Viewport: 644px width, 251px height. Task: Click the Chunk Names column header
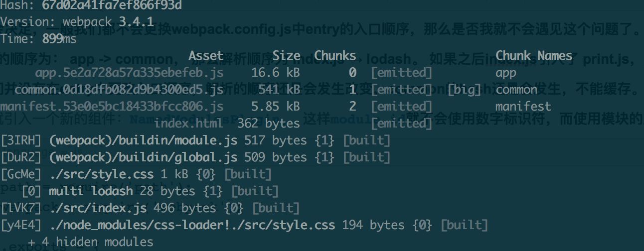tap(534, 56)
